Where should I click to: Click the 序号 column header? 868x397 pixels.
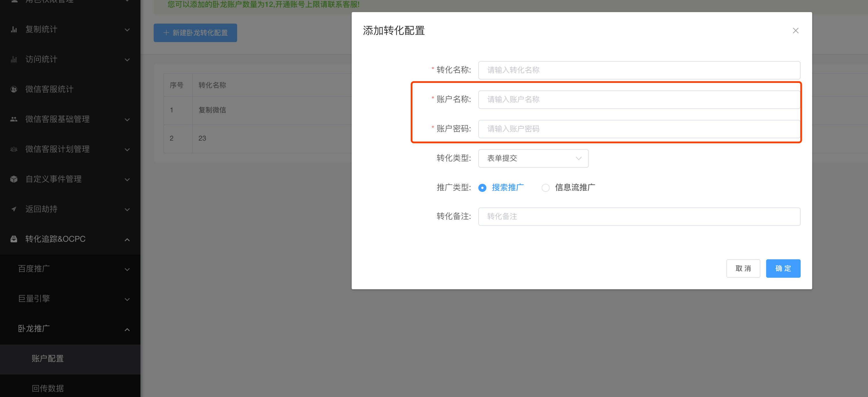[x=176, y=85]
